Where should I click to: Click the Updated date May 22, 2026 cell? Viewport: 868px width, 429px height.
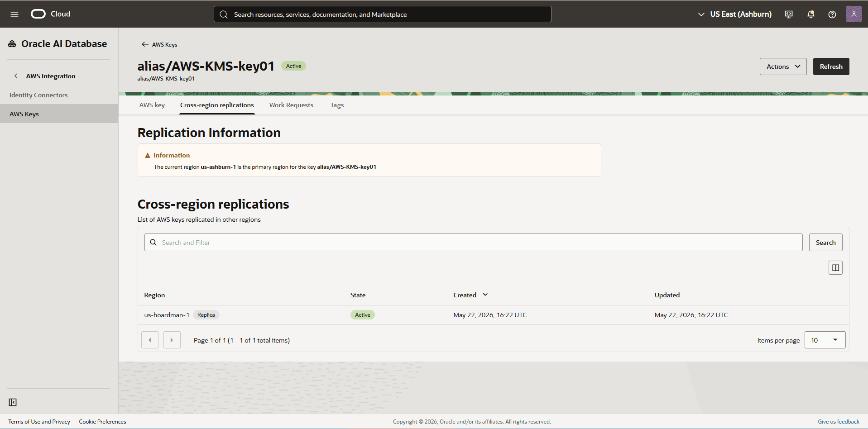click(x=691, y=315)
